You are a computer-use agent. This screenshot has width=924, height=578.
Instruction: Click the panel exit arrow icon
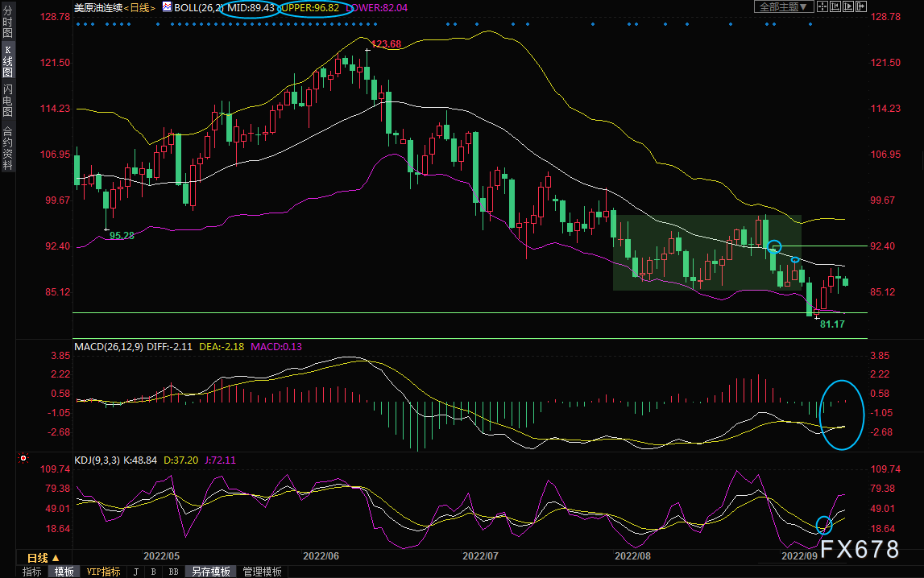(x=861, y=6)
